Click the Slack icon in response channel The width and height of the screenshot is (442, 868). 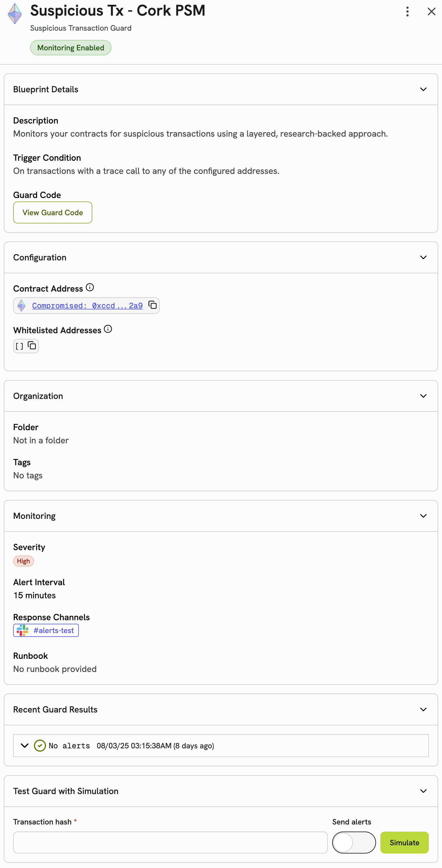[22, 630]
